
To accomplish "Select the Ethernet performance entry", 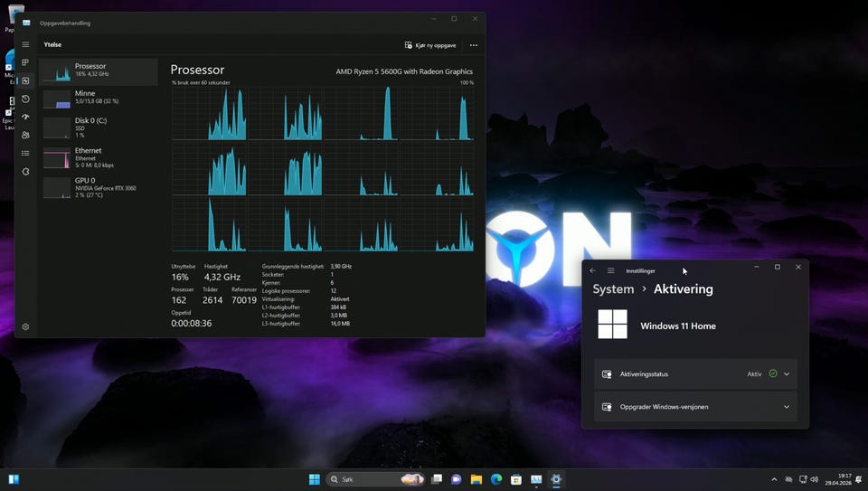I will [99, 157].
